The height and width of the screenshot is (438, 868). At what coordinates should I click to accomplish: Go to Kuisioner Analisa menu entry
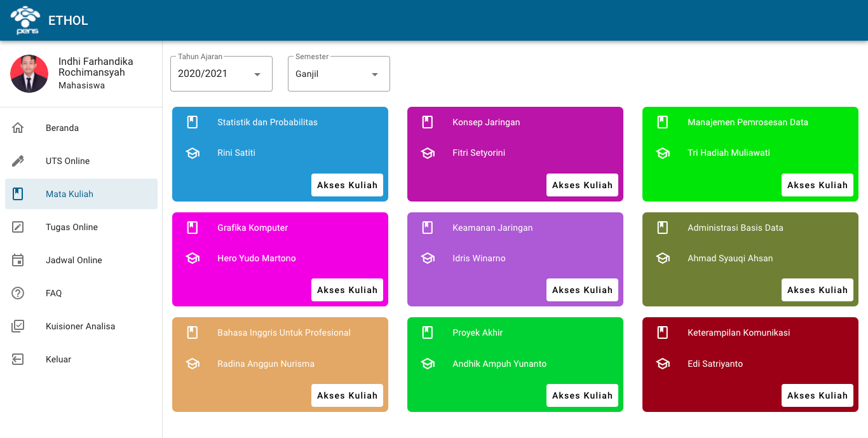81,326
